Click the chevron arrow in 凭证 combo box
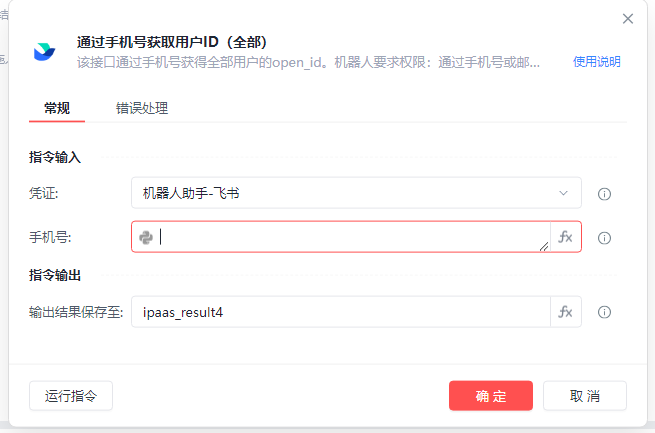 563,193
